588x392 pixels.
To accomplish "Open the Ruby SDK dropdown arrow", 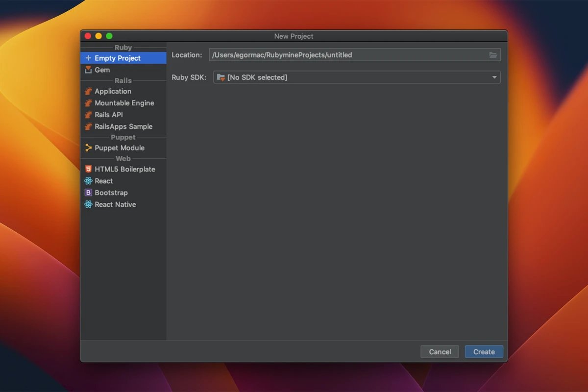I will (x=494, y=77).
